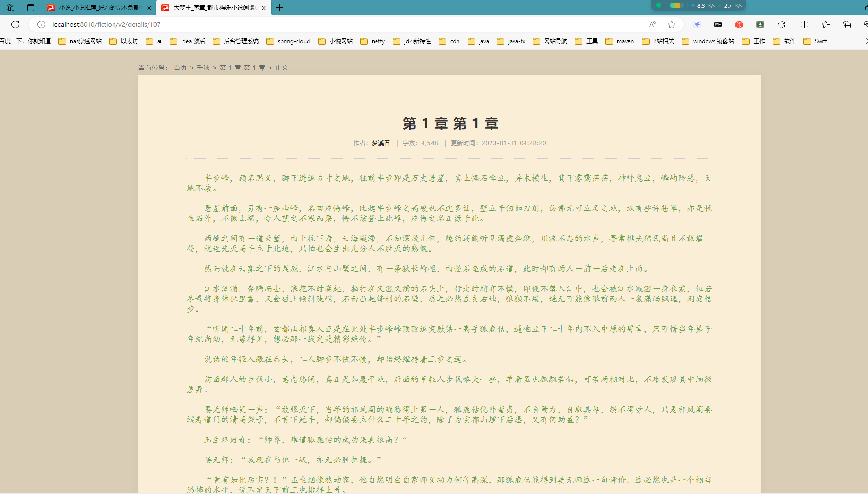Open the Favorites list icon
This screenshot has height=494, width=868.
(826, 24)
